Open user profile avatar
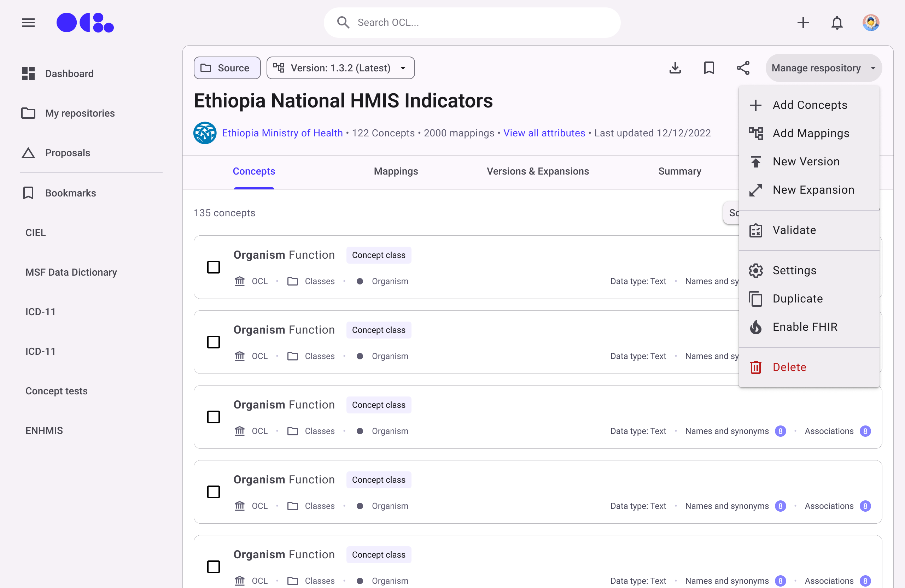 pos(871,23)
